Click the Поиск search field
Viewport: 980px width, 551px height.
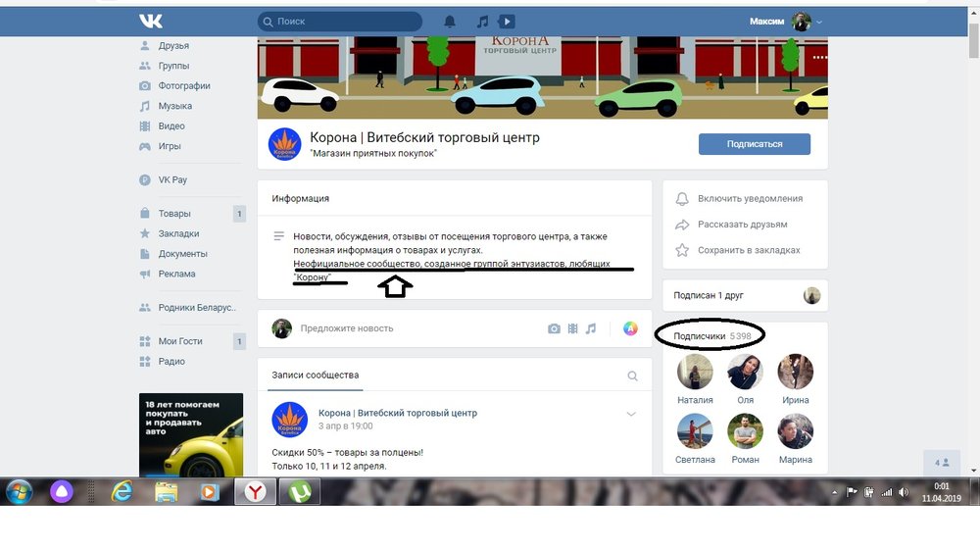pyautogui.click(x=343, y=21)
